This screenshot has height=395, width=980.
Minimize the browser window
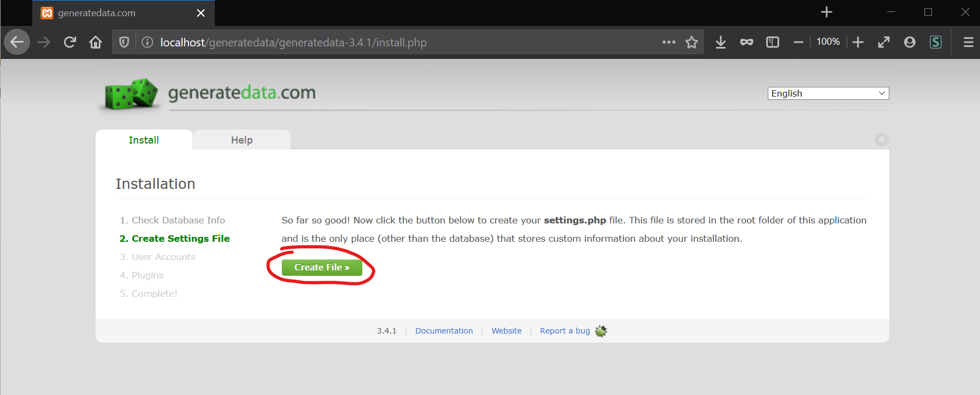[891, 12]
